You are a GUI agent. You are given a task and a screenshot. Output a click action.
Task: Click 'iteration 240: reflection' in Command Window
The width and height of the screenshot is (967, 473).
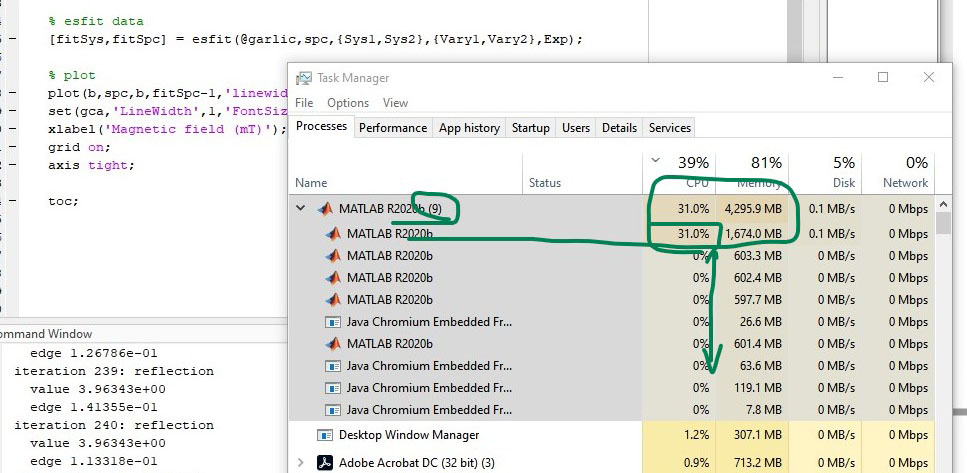point(114,426)
